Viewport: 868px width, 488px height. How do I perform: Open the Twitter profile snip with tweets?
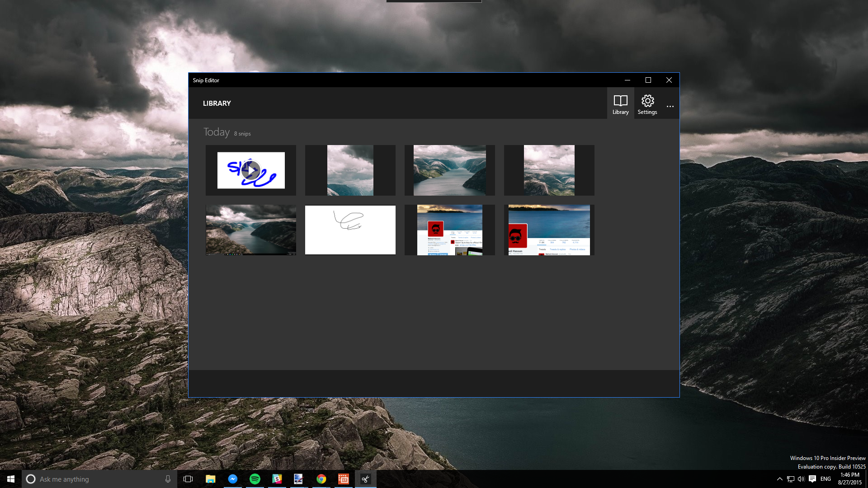point(449,230)
